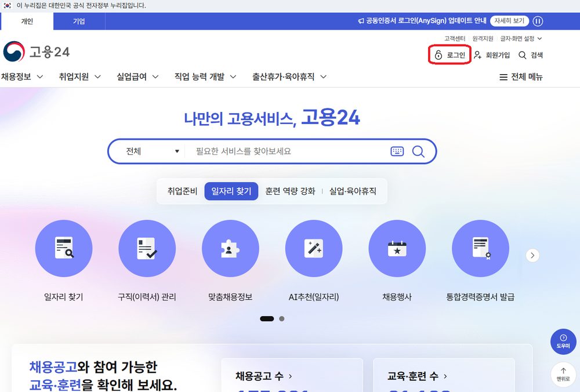Click the 자세히 보기 button

click(509, 21)
